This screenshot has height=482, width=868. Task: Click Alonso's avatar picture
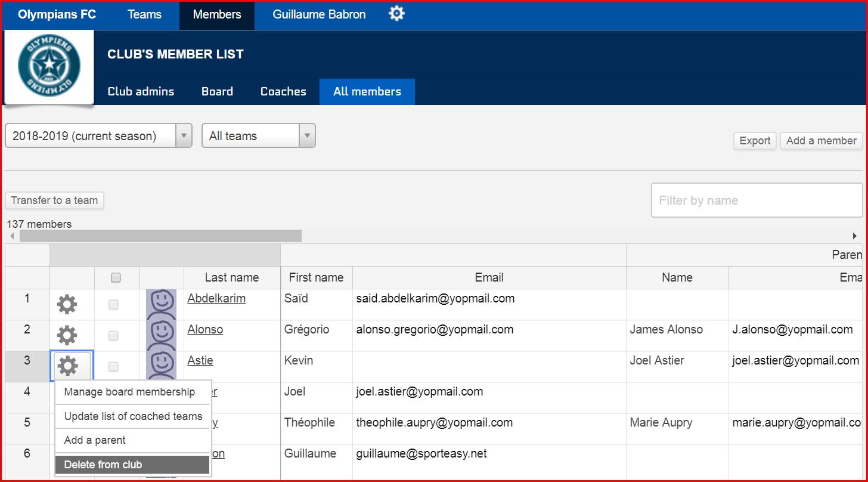tap(161, 335)
